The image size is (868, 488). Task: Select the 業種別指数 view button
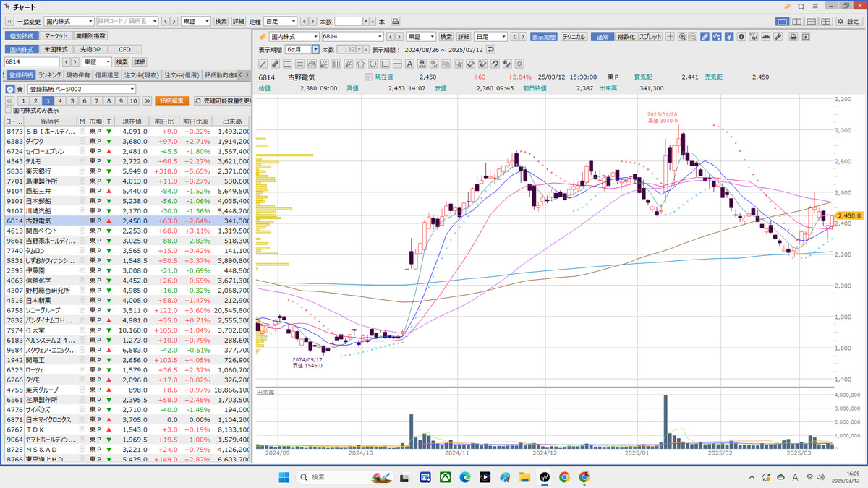point(91,35)
